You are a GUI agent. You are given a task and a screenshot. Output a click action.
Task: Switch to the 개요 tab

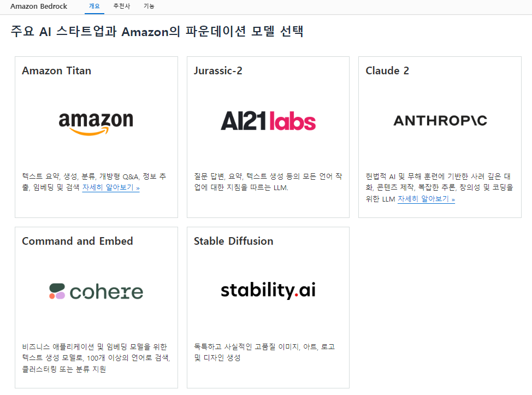[x=94, y=6]
